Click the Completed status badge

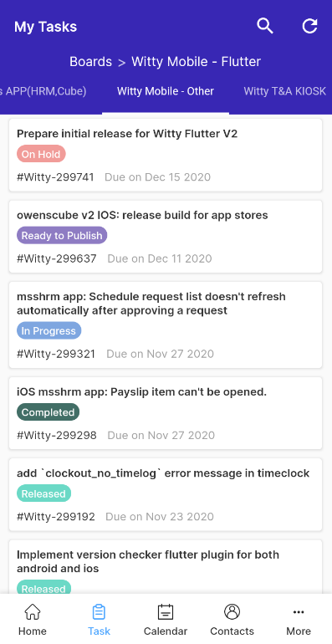point(48,412)
